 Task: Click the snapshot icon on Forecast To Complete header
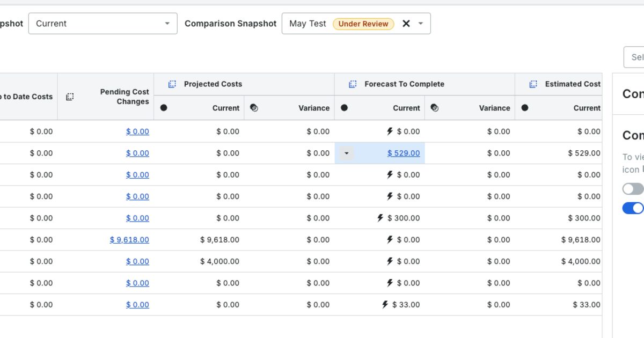(x=353, y=84)
